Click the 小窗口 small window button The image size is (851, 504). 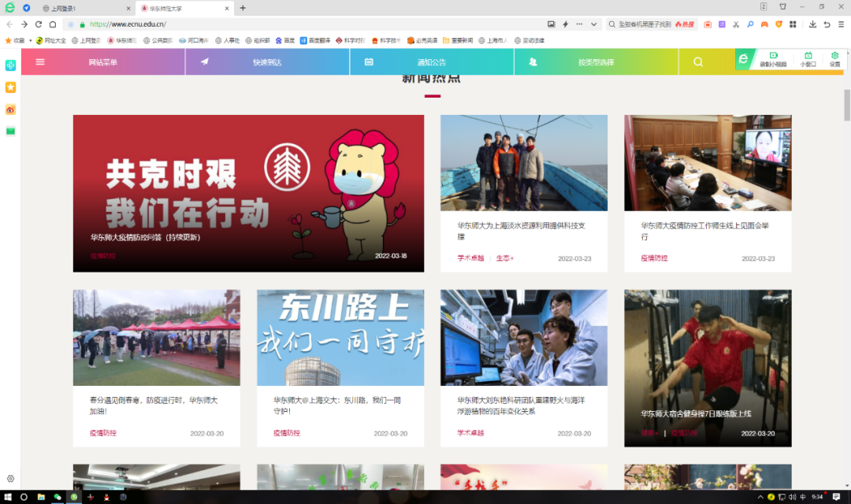point(808,59)
